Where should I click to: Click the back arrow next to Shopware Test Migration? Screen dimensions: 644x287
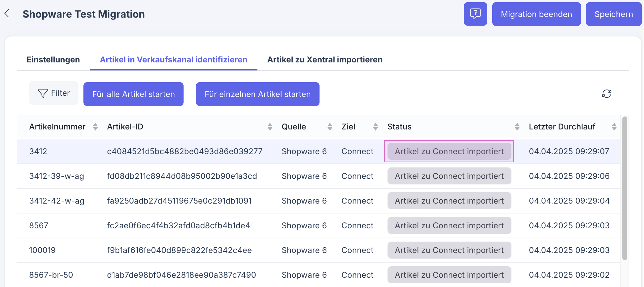pyautogui.click(x=7, y=14)
